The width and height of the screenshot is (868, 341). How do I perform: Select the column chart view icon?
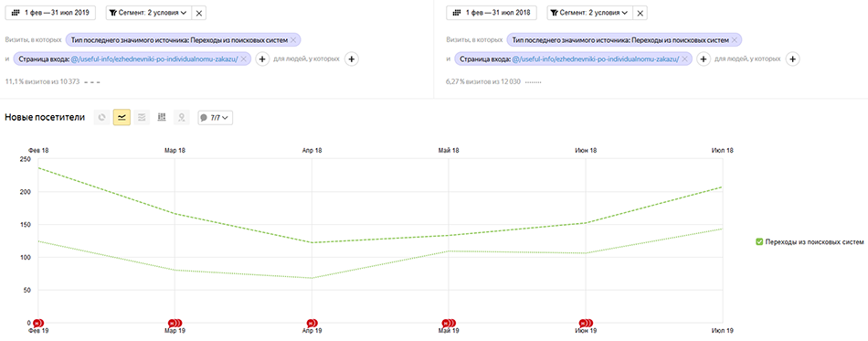(162, 117)
